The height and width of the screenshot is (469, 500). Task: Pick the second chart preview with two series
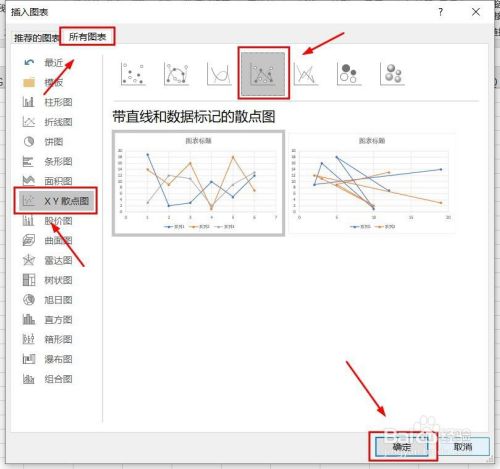[x=372, y=183]
